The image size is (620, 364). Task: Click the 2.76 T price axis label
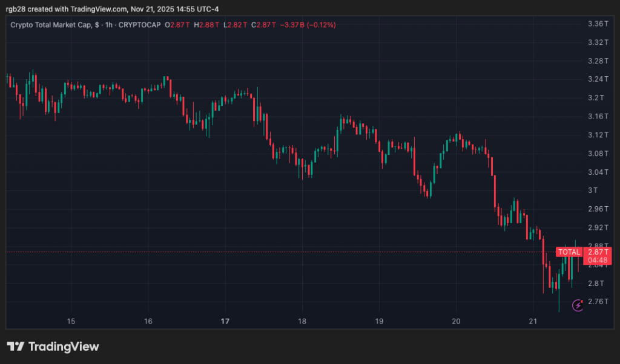pyautogui.click(x=597, y=302)
